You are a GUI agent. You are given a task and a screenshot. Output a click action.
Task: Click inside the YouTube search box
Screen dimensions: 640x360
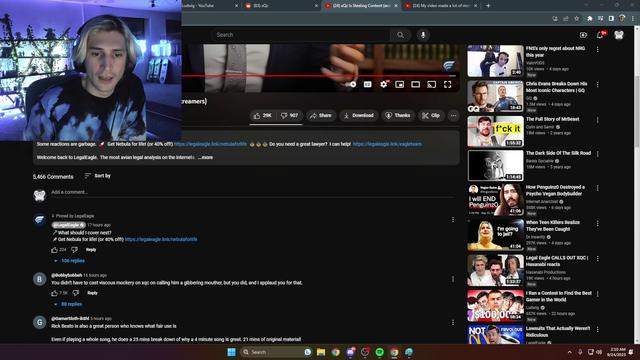point(300,35)
